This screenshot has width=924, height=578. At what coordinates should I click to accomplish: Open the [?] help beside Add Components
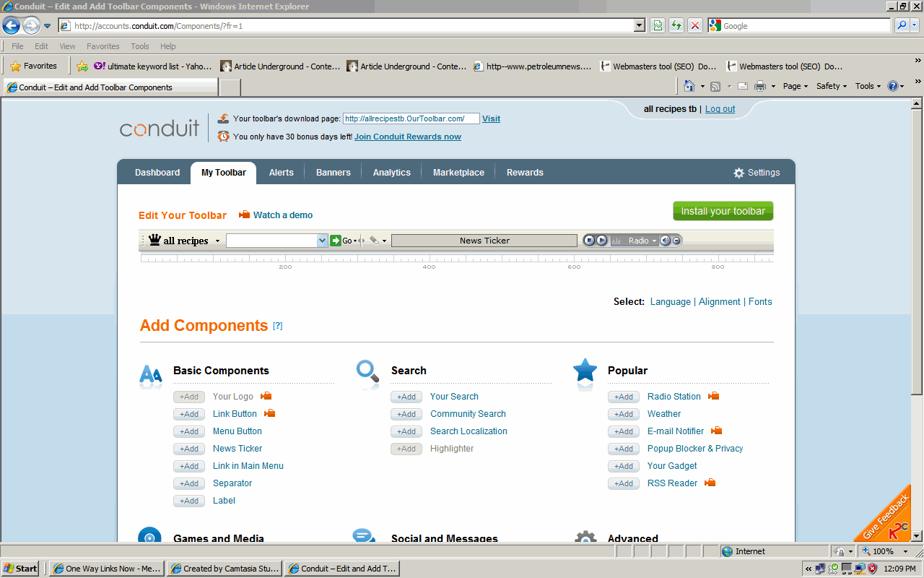tap(278, 327)
